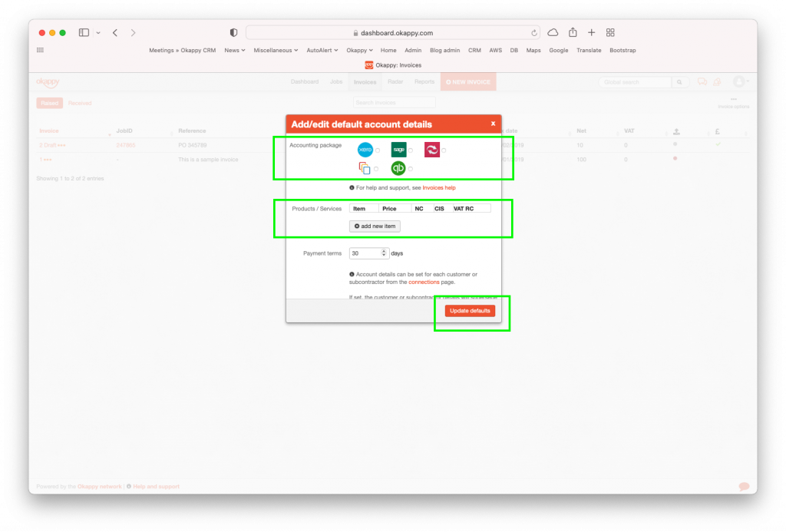This screenshot has height=532, width=786.
Task: Open a new tab with plus icon
Action: coord(592,32)
